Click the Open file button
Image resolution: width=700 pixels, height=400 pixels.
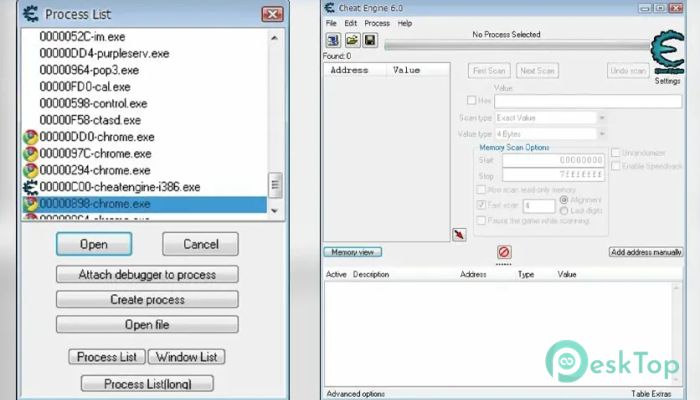147,325
